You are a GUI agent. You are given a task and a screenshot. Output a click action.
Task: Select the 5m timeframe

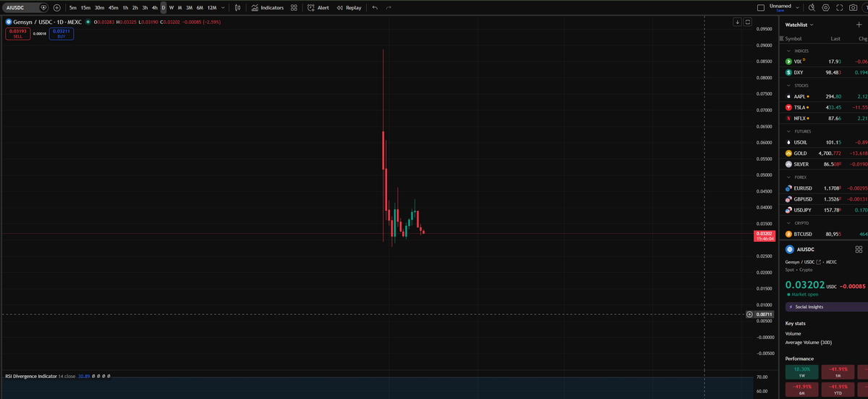point(73,7)
